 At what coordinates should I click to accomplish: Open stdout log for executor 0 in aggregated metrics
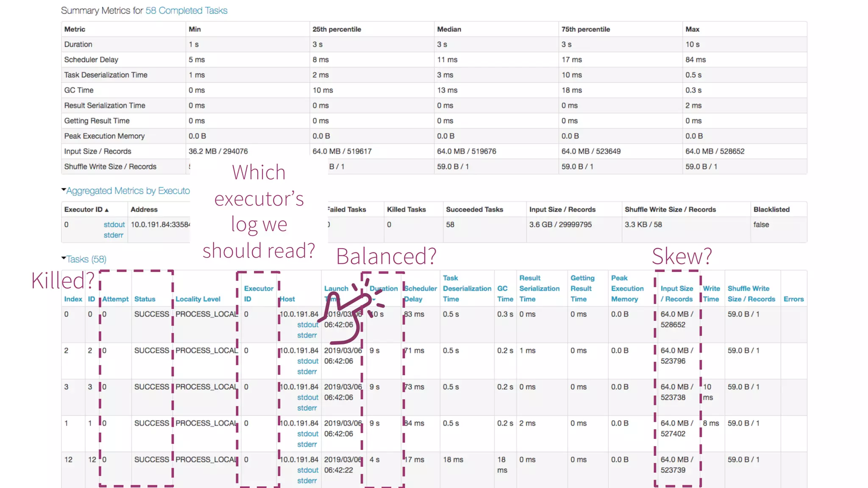pyautogui.click(x=114, y=225)
